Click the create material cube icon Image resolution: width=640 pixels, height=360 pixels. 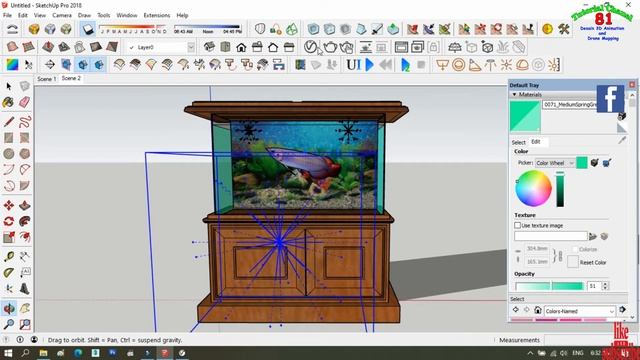coord(622,116)
